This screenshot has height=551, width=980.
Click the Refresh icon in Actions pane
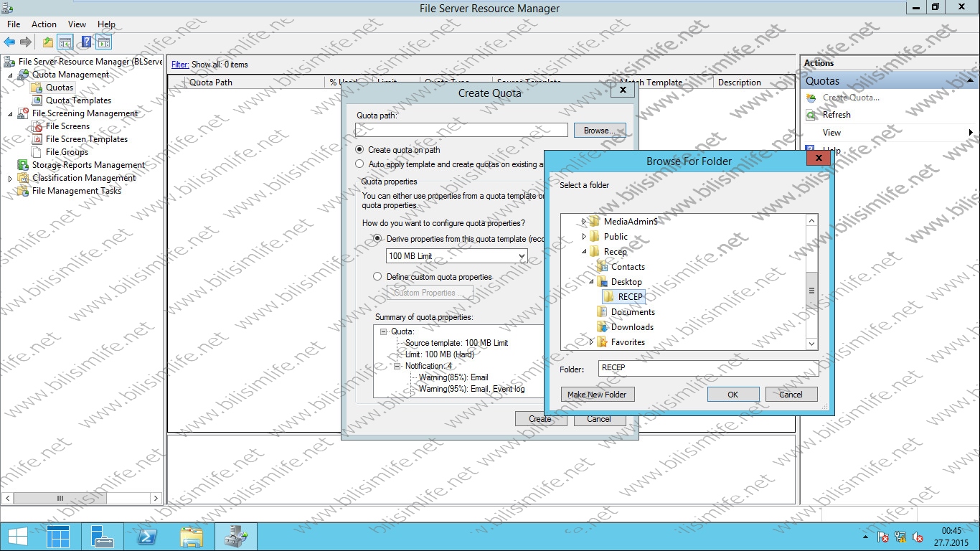click(x=811, y=115)
